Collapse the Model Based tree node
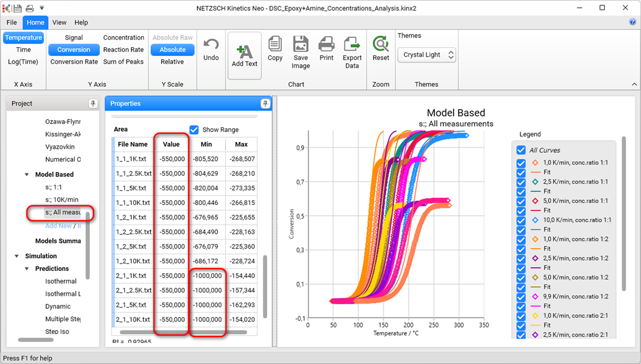 (27, 174)
